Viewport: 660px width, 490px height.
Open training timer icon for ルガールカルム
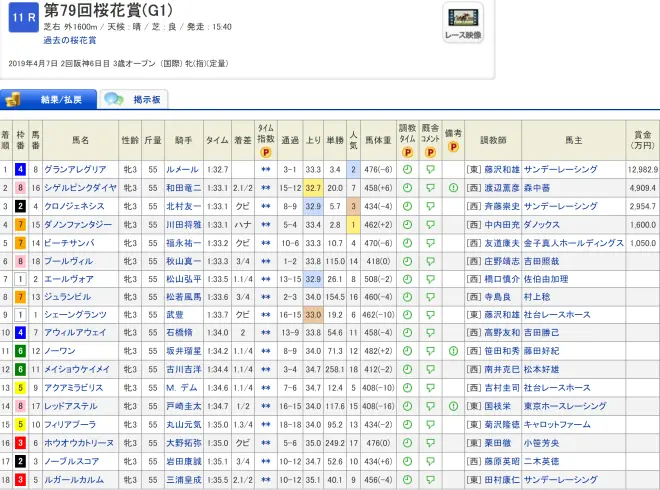(x=406, y=478)
